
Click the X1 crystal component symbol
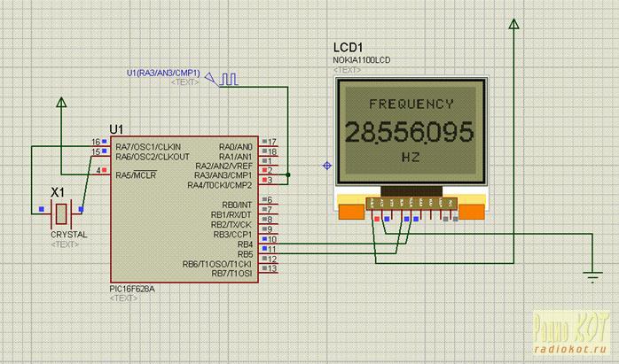click(60, 213)
